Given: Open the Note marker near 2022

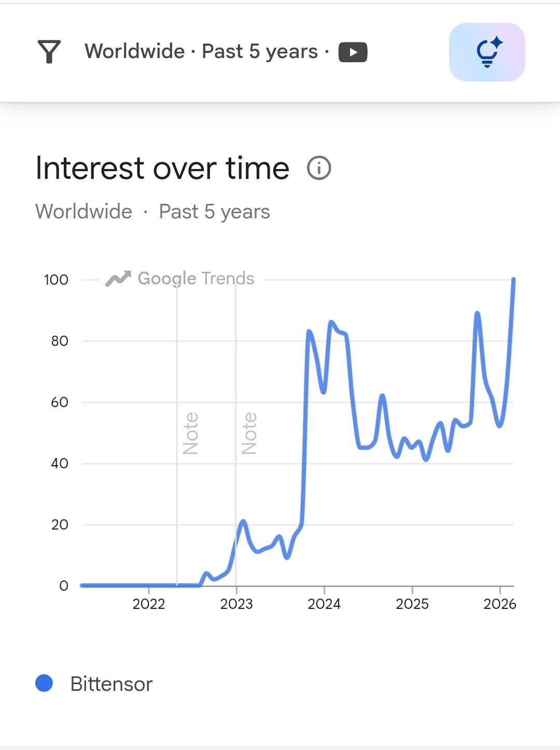Looking at the screenshot, I should pyautogui.click(x=190, y=433).
